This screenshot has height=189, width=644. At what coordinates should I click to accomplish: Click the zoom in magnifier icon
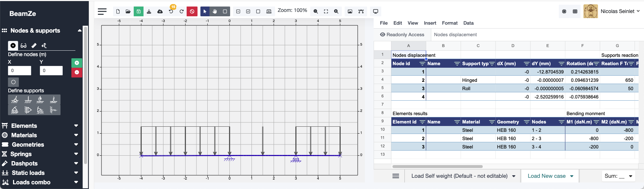pos(336,12)
